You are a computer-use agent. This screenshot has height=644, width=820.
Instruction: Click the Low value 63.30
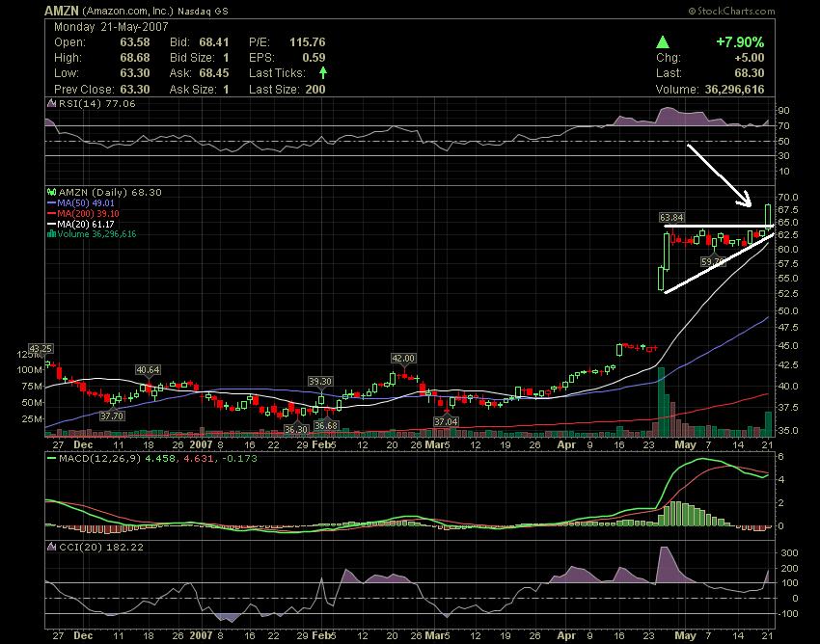tap(135, 72)
